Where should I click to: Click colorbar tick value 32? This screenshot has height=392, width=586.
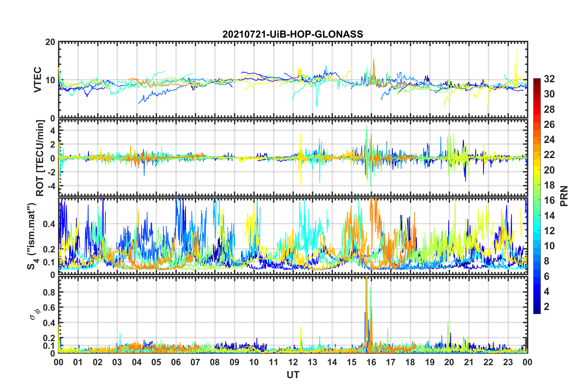pos(549,79)
